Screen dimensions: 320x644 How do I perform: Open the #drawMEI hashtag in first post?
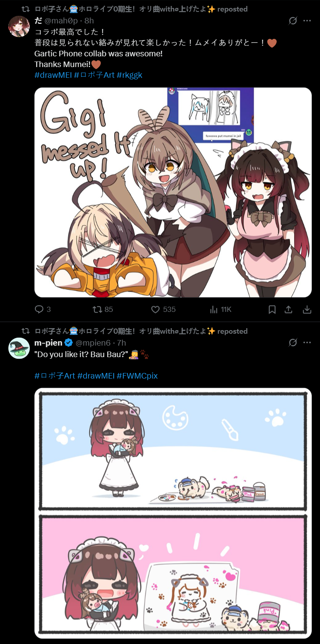coord(53,75)
